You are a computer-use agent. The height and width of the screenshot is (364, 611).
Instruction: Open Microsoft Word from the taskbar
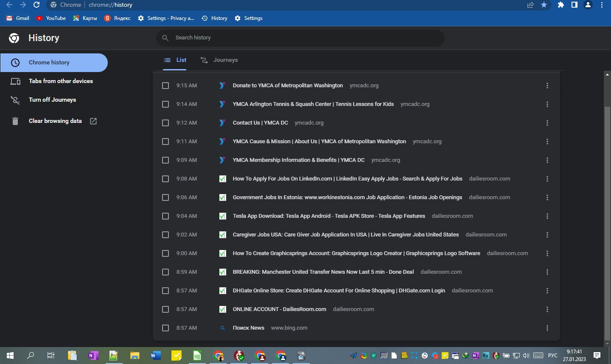click(x=155, y=356)
